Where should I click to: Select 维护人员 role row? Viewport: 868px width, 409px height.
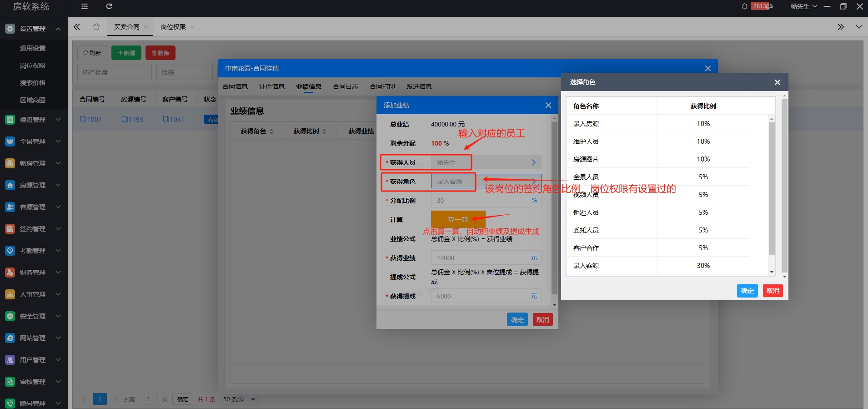pyautogui.click(x=657, y=141)
